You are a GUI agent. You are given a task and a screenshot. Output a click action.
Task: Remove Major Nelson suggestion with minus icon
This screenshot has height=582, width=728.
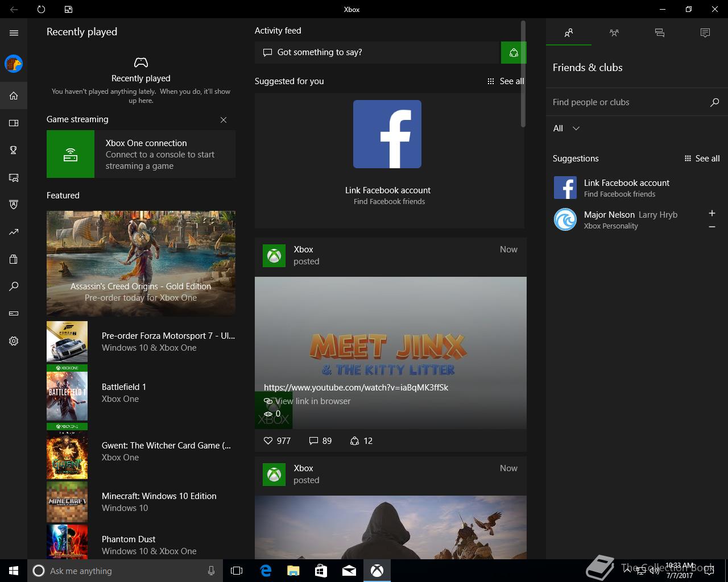point(712,227)
